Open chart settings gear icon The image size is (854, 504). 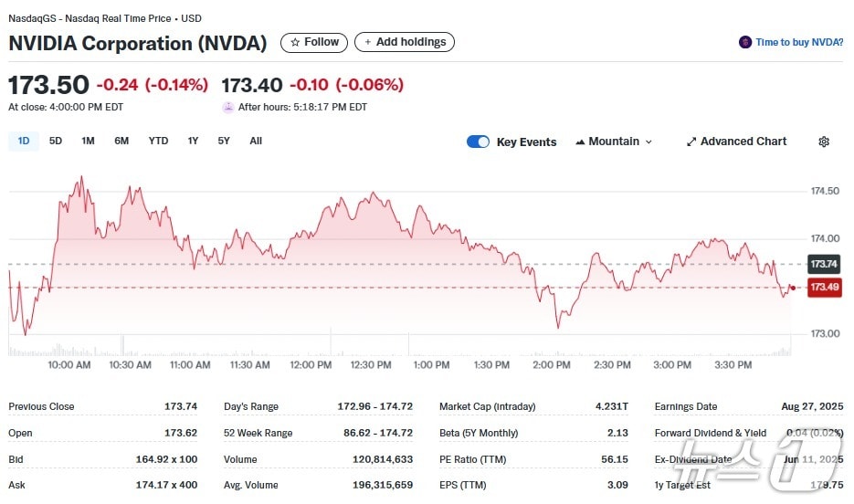(824, 142)
